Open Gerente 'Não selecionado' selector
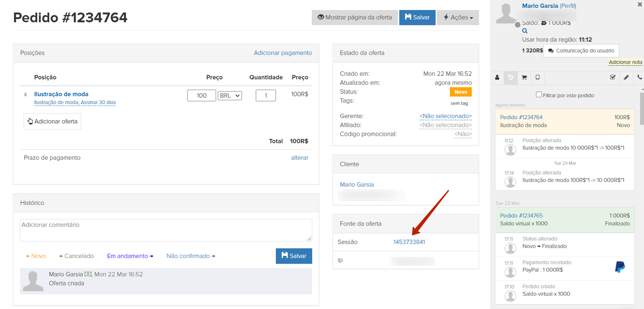Screen dimensions: 644x309 [x=445, y=116]
